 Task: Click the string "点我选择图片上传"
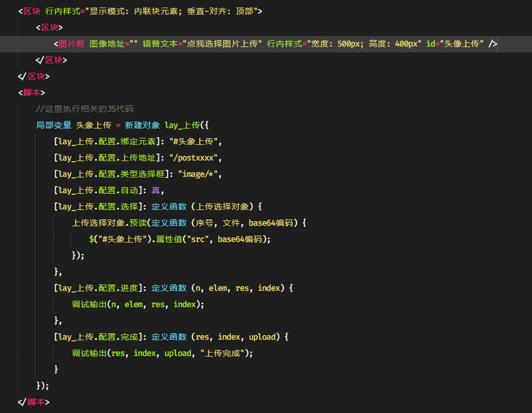(x=222, y=44)
